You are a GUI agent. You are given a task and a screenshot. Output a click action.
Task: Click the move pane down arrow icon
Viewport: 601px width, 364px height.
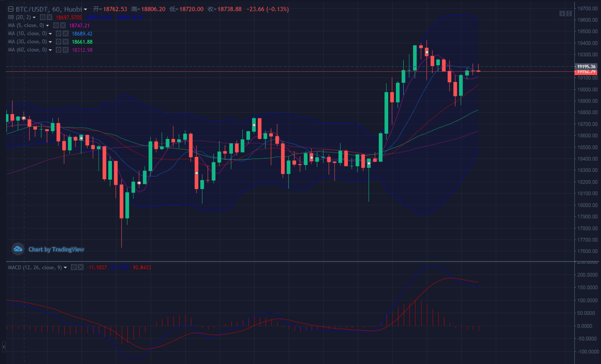pos(562,14)
